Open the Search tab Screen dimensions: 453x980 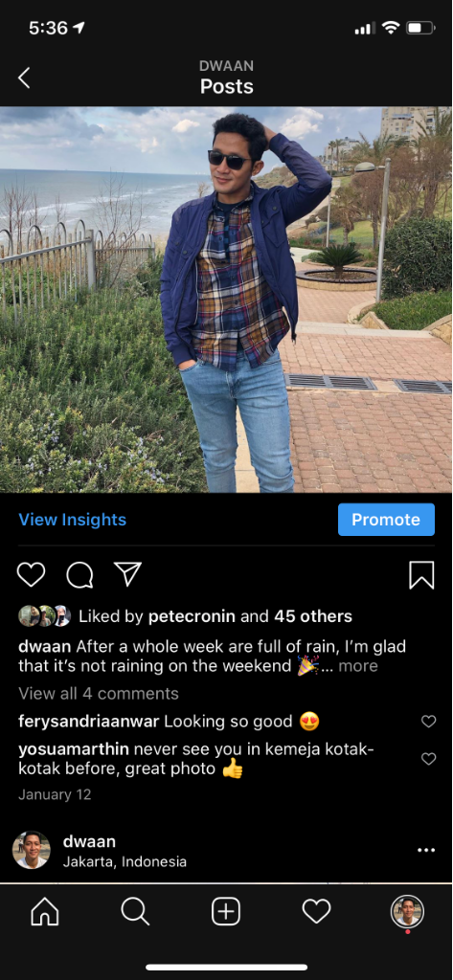(x=135, y=912)
